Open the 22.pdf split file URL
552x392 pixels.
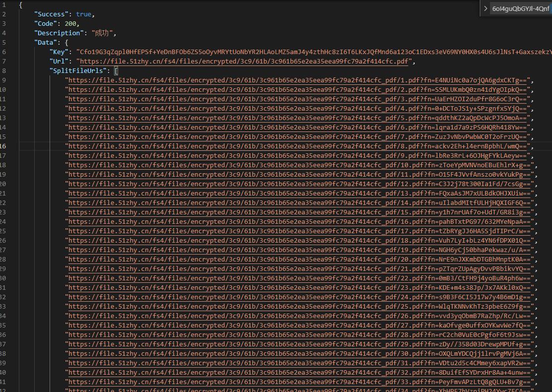pyautogui.click(x=298, y=278)
